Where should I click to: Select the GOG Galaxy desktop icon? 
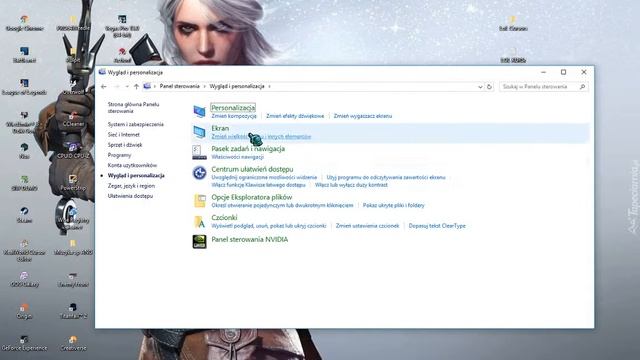(x=24, y=279)
